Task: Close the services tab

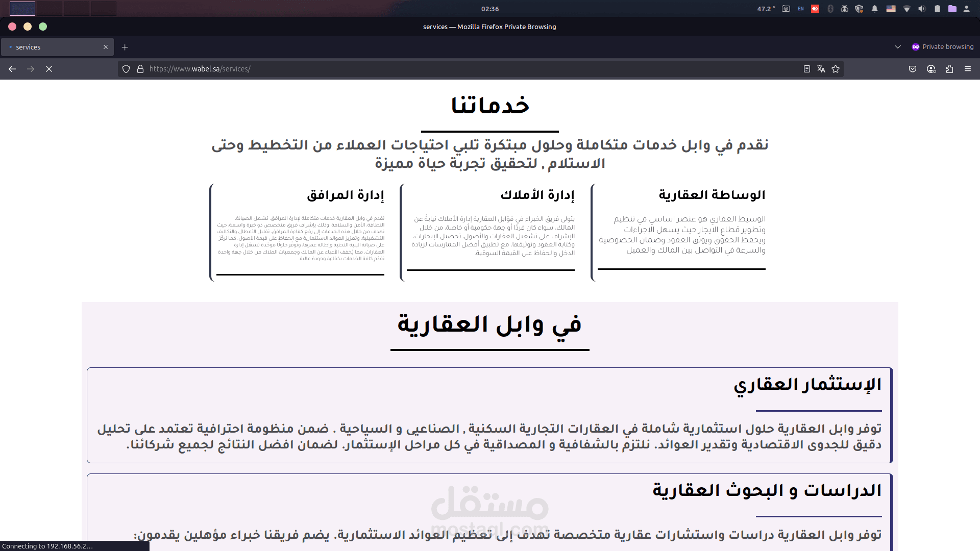Action: (106, 47)
